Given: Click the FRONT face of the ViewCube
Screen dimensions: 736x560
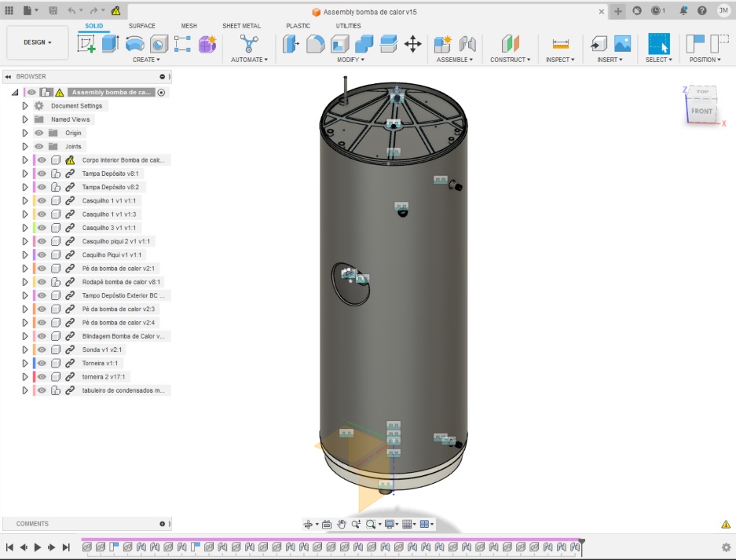Looking at the screenshot, I should click(701, 111).
